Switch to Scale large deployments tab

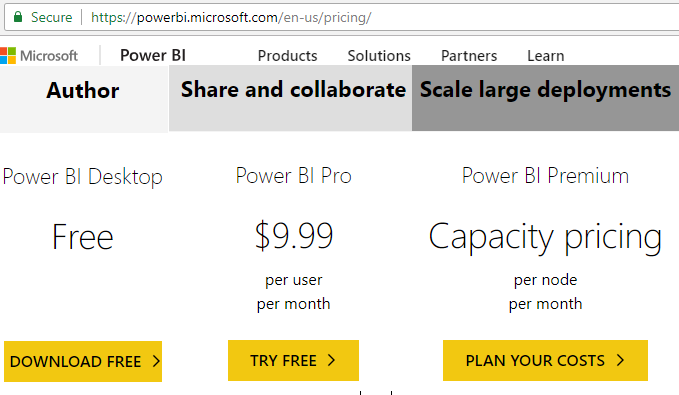pos(545,98)
